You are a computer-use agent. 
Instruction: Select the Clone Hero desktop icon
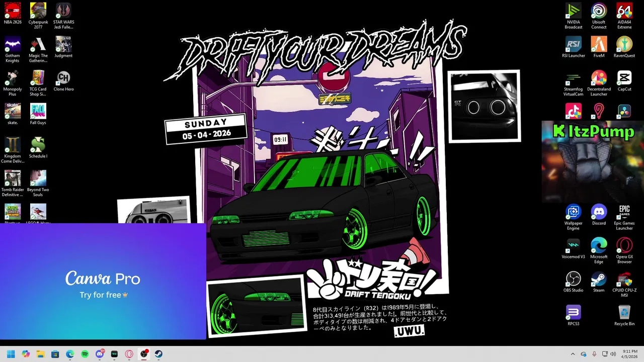point(63,80)
